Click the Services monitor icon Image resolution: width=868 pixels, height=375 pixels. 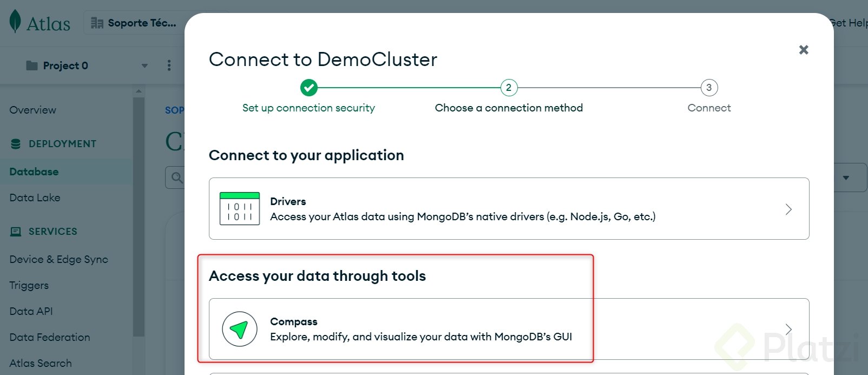(16, 232)
